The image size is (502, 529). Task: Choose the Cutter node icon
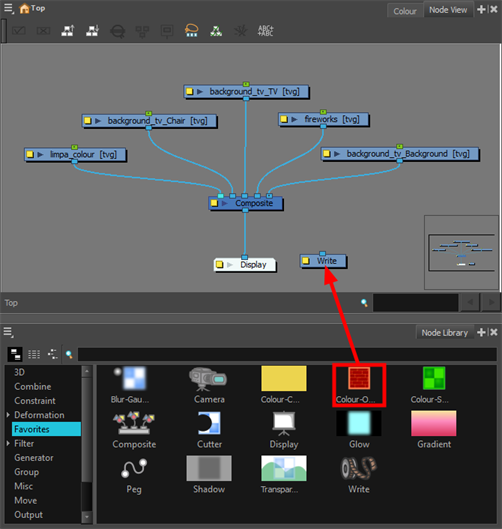tap(209, 423)
